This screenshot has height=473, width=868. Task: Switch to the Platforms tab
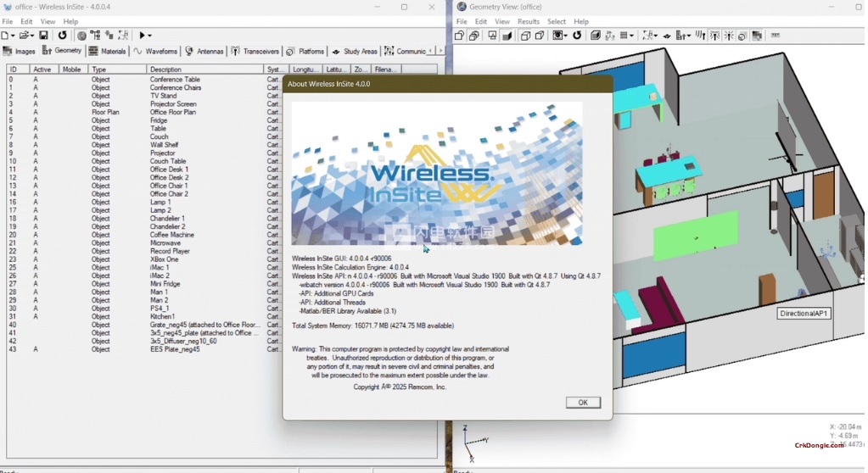point(305,51)
